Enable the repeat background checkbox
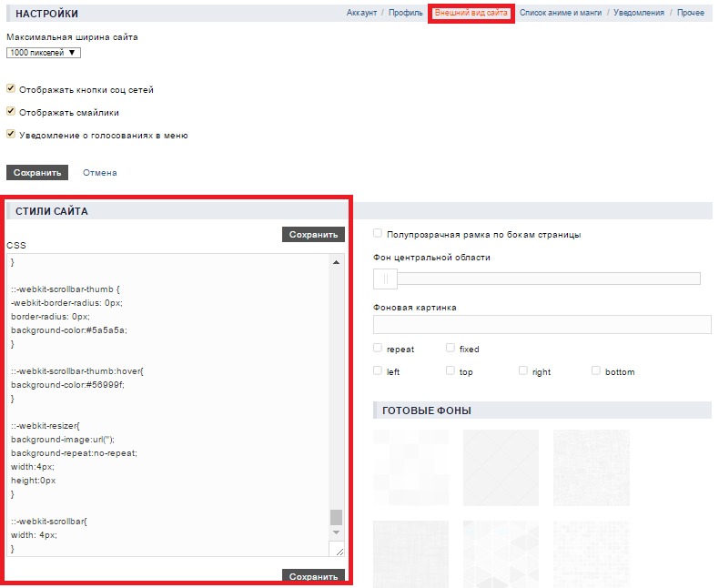The width and height of the screenshot is (719, 588). click(x=378, y=349)
